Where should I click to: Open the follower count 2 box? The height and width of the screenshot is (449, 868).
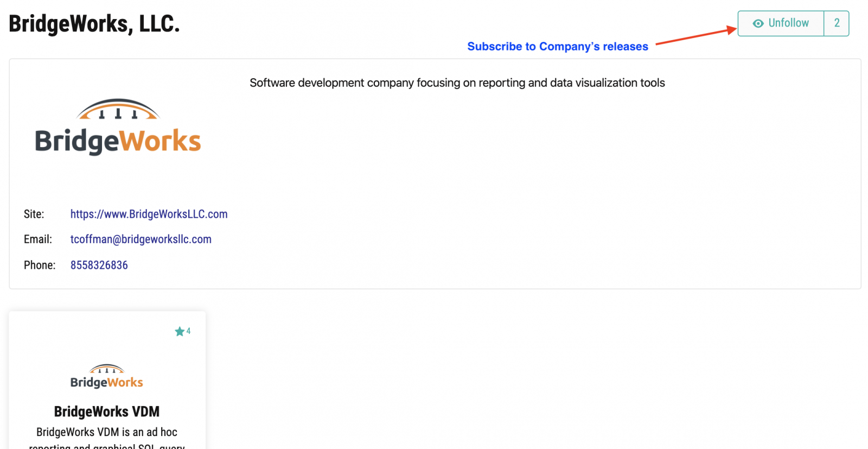837,23
